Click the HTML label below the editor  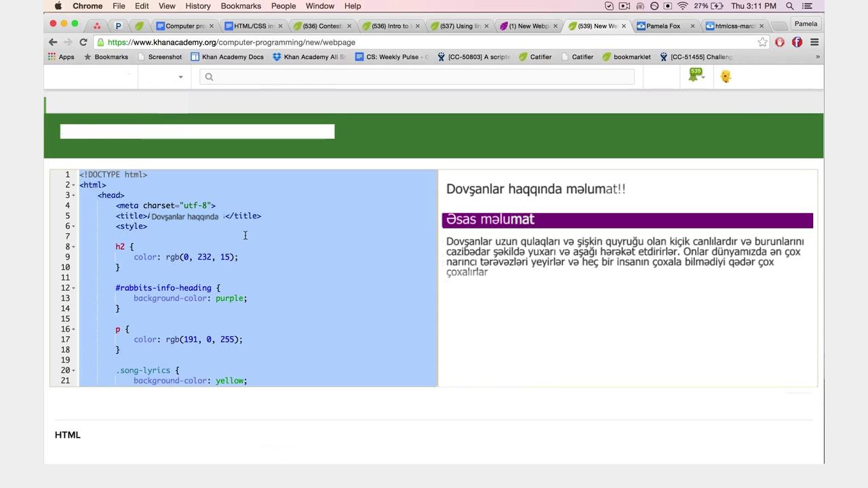(x=68, y=435)
